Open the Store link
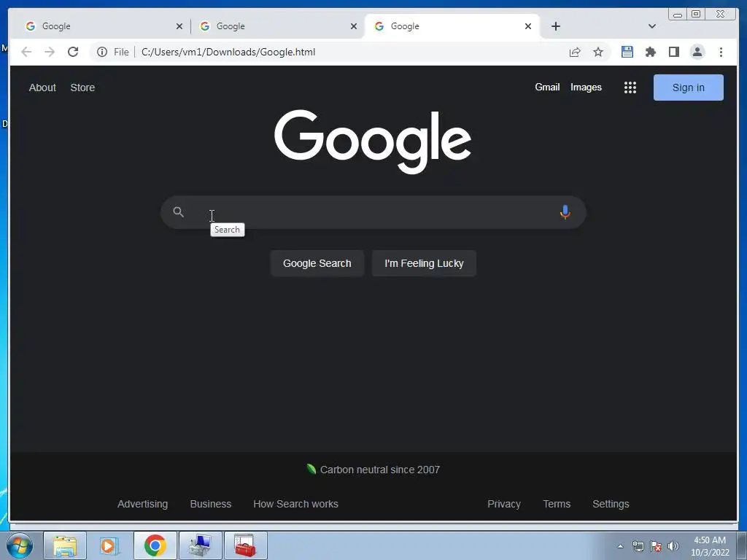The width and height of the screenshot is (747, 560). click(82, 87)
